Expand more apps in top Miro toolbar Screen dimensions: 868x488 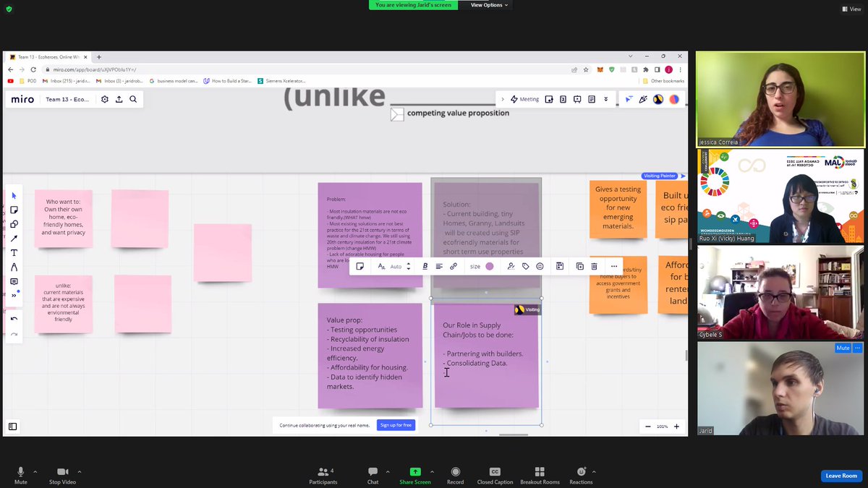pos(606,99)
